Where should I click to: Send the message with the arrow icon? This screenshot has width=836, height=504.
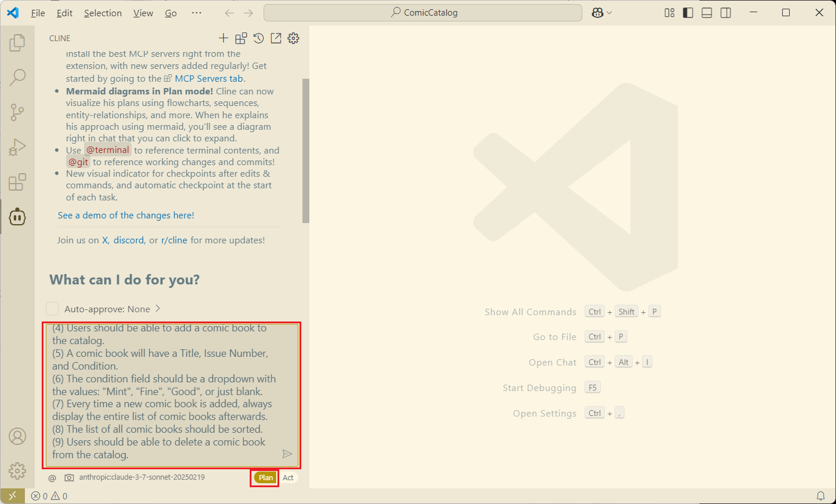[x=287, y=454]
